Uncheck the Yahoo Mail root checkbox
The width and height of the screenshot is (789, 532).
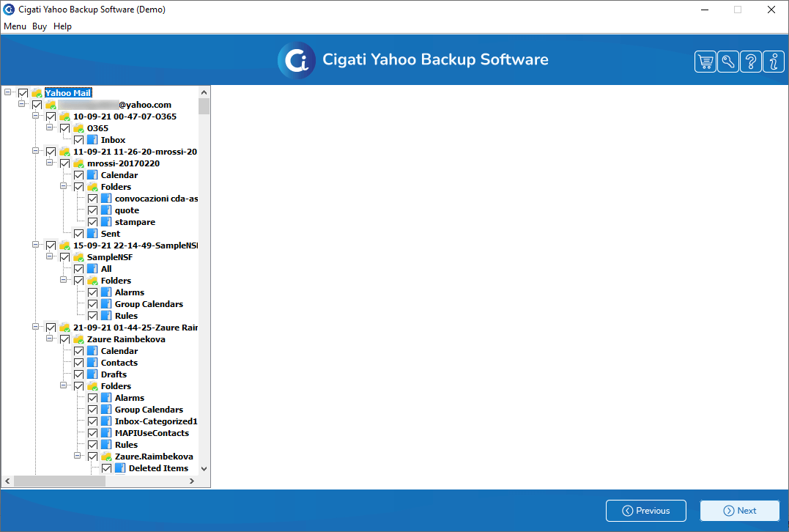coord(23,93)
